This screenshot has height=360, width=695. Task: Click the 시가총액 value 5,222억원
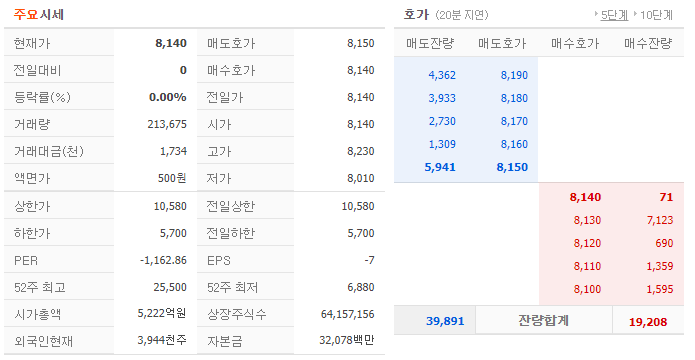point(162,313)
